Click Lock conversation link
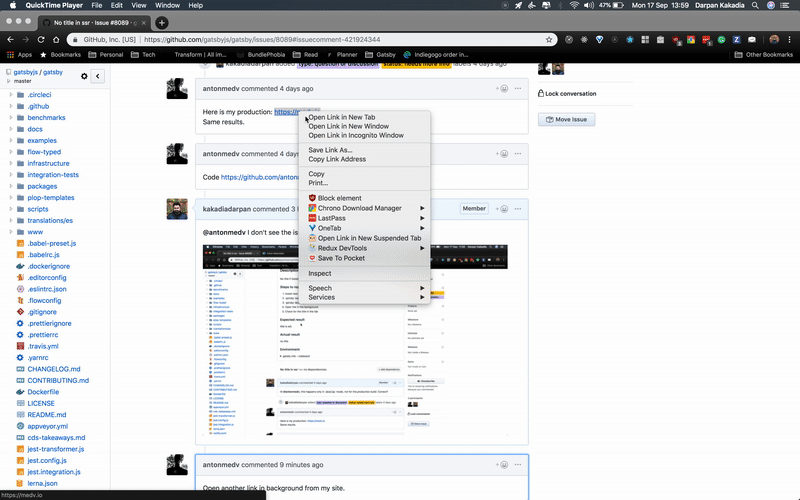Viewport: 800px width, 500px height. [x=567, y=93]
